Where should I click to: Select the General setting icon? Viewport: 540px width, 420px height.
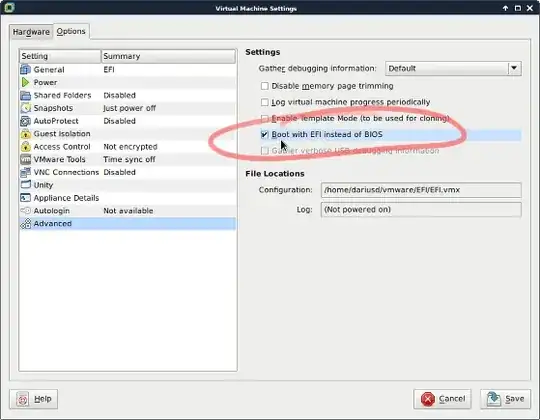[x=25, y=70]
